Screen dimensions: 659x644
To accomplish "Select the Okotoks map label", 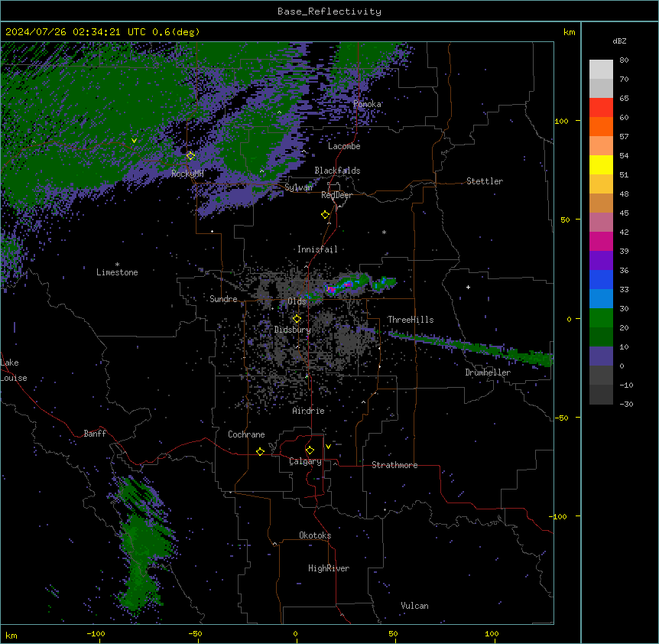I will tap(315, 535).
